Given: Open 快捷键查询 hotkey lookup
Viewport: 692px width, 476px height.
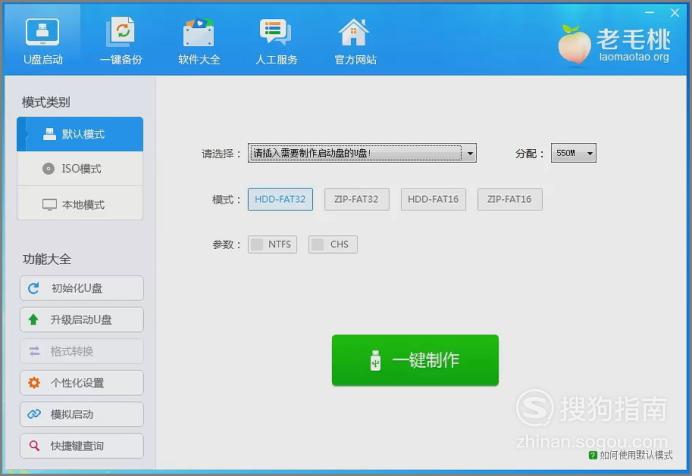Looking at the screenshot, I should [82, 446].
